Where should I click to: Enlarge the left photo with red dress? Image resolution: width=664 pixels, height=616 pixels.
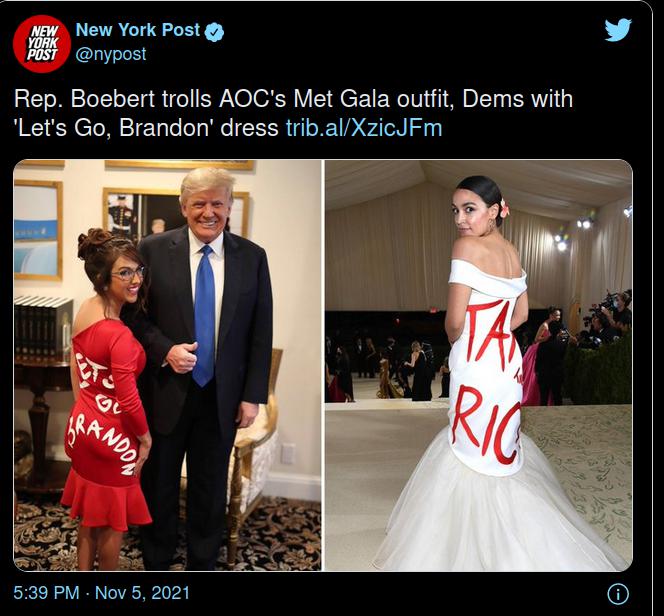167,365
